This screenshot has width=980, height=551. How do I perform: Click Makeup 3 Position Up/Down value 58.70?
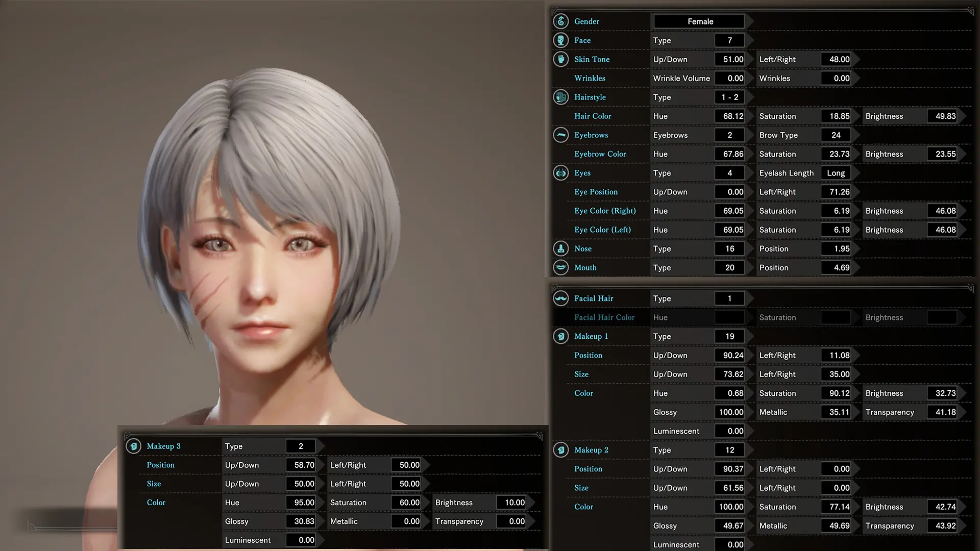pos(301,465)
